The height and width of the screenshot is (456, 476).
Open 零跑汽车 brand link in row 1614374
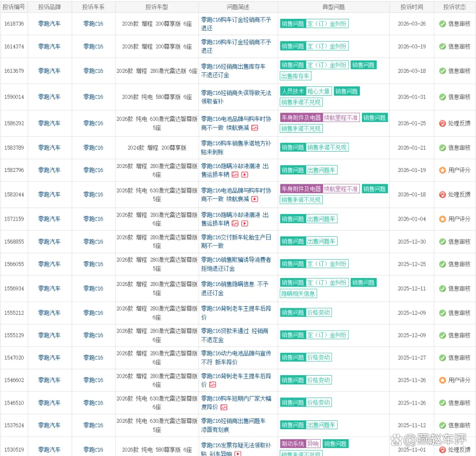(x=49, y=47)
